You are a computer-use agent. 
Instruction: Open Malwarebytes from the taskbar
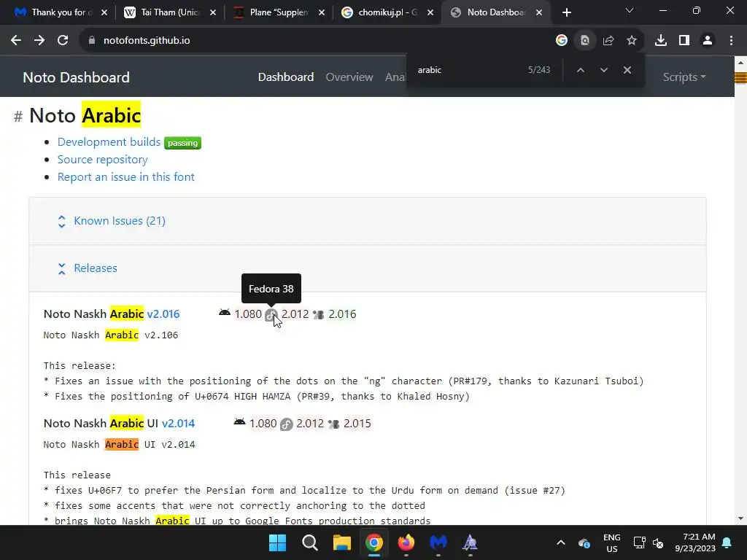(x=438, y=542)
